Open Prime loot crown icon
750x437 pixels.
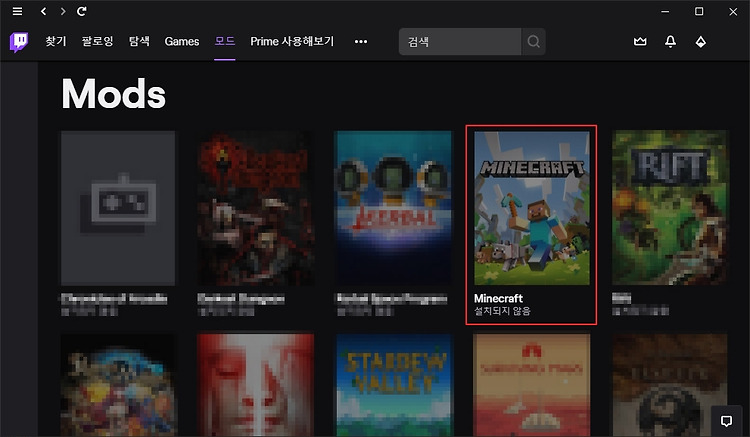pos(640,42)
